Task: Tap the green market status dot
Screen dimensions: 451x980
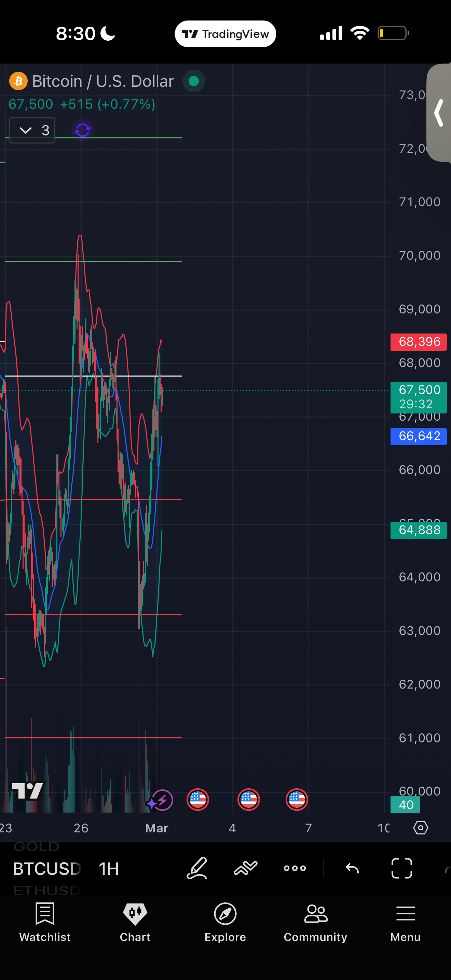Action: (194, 81)
